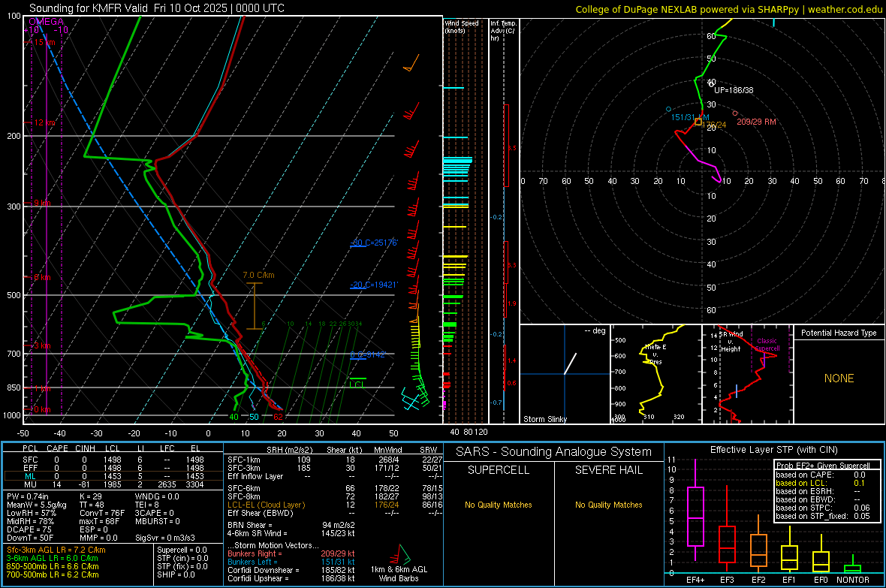Click the -30 C=25176' level label
886x588 pixels.
pos(374,243)
